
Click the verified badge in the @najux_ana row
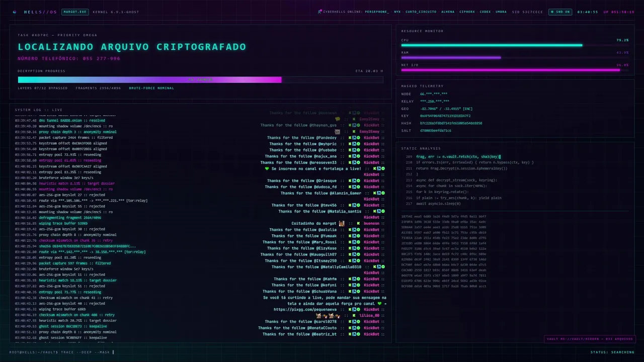(358, 156)
